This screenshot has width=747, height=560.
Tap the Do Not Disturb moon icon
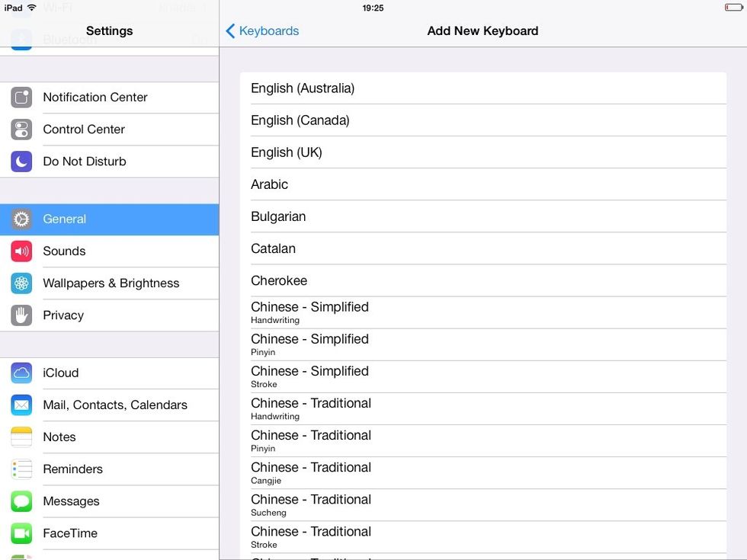[x=21, y=162]
